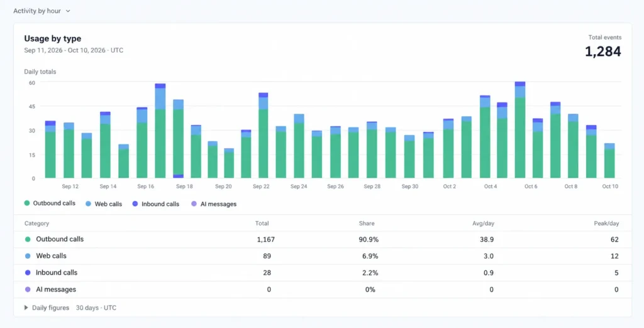Screen dimensions: 644x328
Task: Click the Outbound calls table row dot
Action: [28, 239]
